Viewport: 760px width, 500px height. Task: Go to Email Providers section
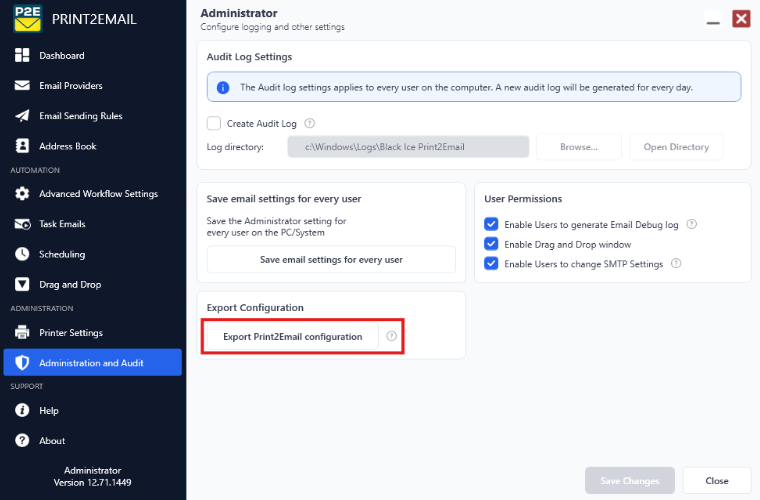point(93,85)
